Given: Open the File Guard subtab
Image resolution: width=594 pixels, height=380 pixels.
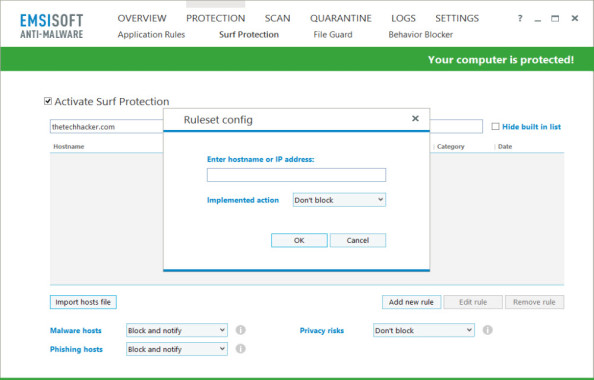Looking at the screenshot, I should tap(333, 35).
